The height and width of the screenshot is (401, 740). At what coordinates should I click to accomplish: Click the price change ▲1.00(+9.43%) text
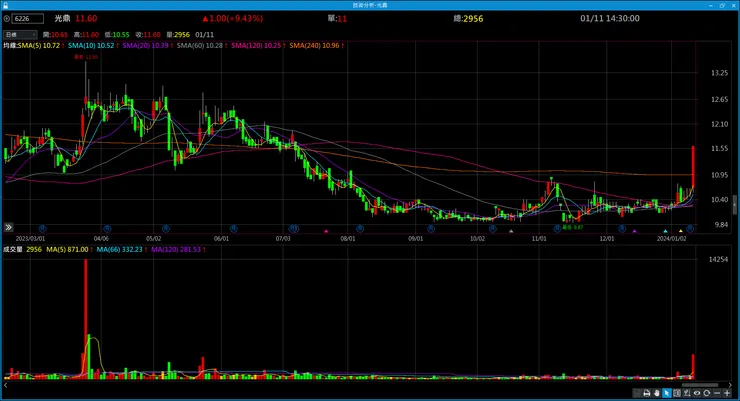233,19
